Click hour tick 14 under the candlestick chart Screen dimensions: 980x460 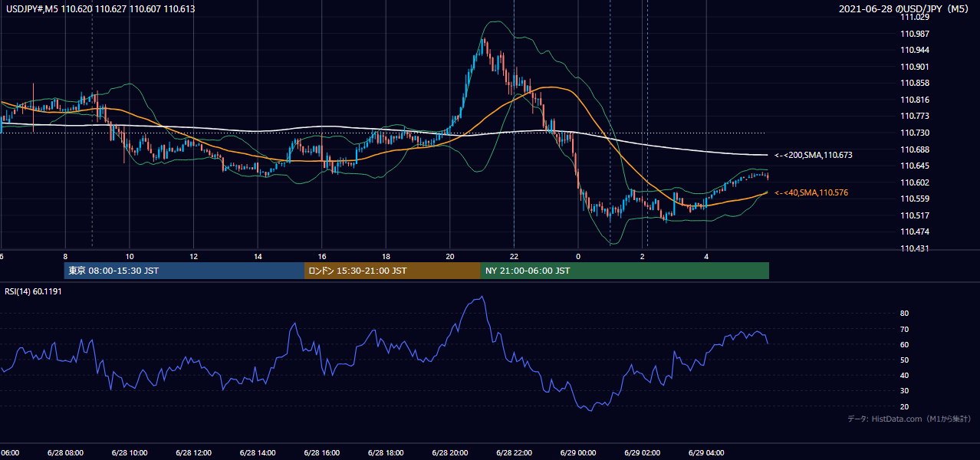click(258, 256)
